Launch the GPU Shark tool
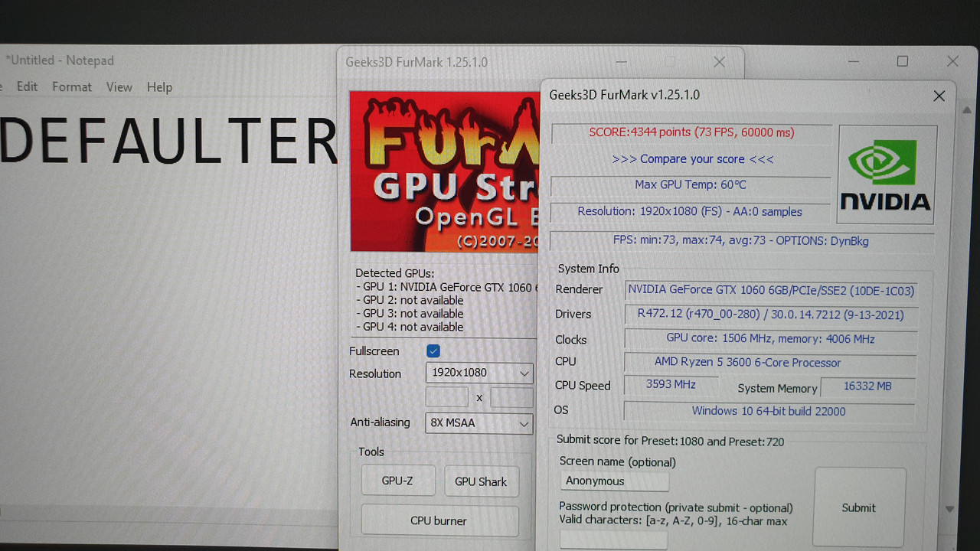The image size is (980, 551). click(481, 481)
